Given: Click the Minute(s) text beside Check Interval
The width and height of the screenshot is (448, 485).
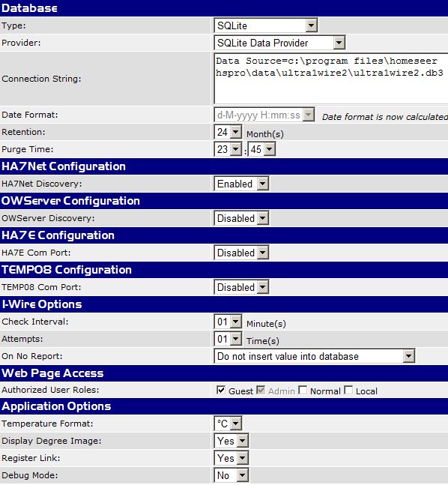Looking at the screenshot, I should click(x=266, y=324).
